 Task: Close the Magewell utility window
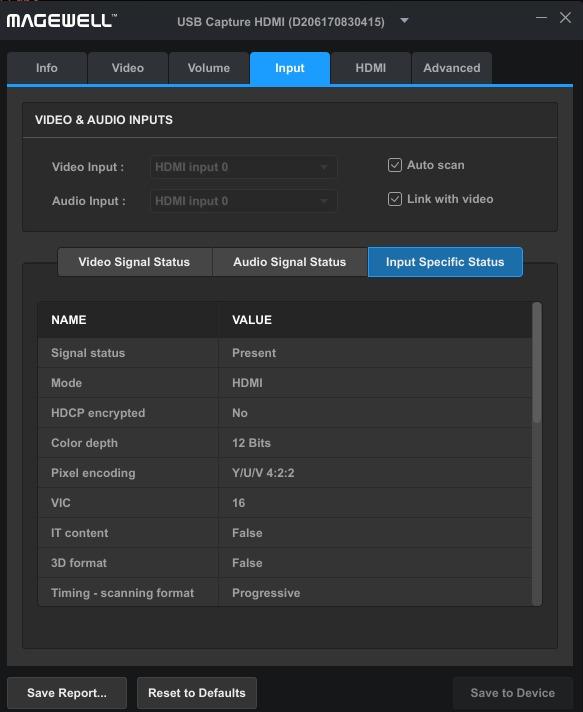(565, 18)
